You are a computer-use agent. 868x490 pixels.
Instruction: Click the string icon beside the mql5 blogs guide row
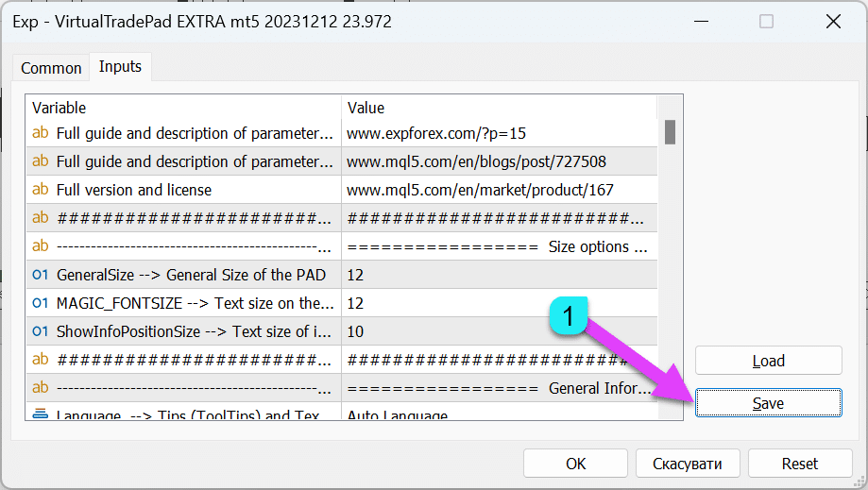point(41,161)
